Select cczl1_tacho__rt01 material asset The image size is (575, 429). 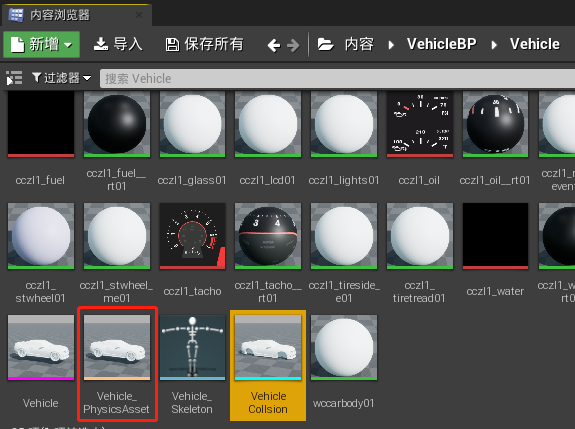point(268,253)
